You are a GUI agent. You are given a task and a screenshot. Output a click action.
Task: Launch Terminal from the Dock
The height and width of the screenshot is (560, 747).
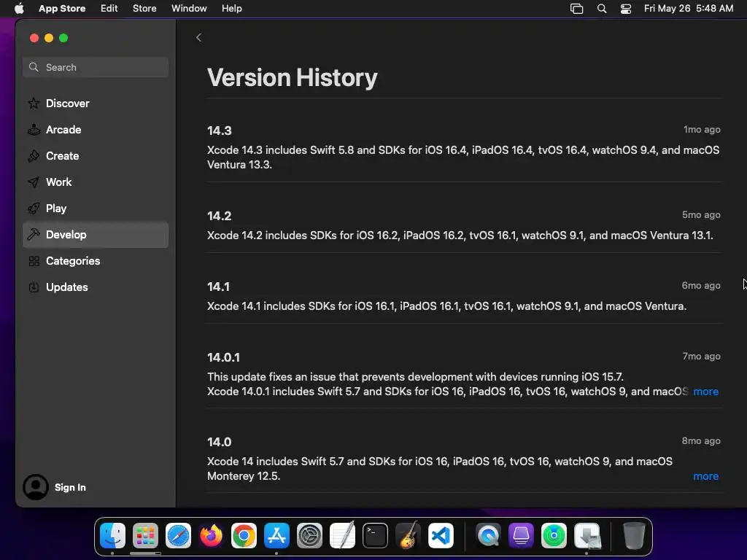coord(375,536)
